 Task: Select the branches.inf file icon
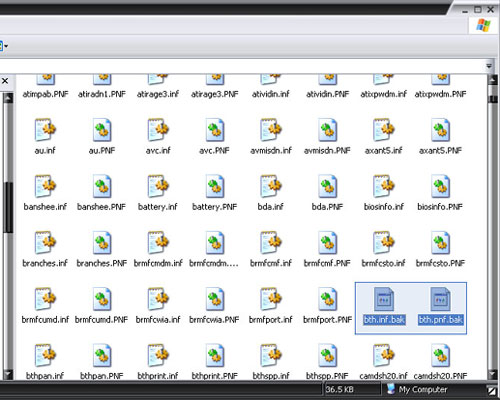point(45,243)
